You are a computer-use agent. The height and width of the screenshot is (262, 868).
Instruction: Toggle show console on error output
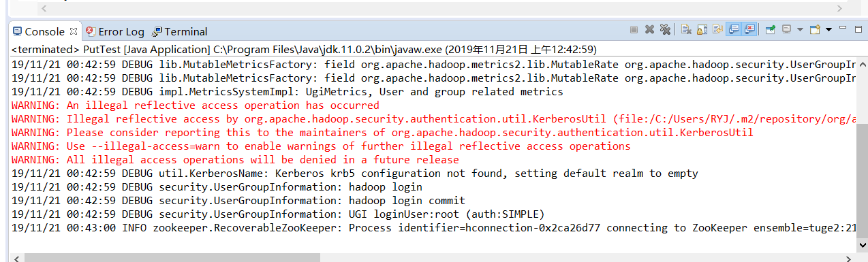click(749, 30)
